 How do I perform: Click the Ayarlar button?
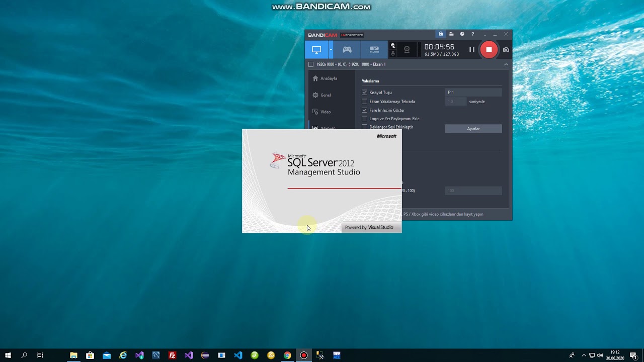(473, 129)
